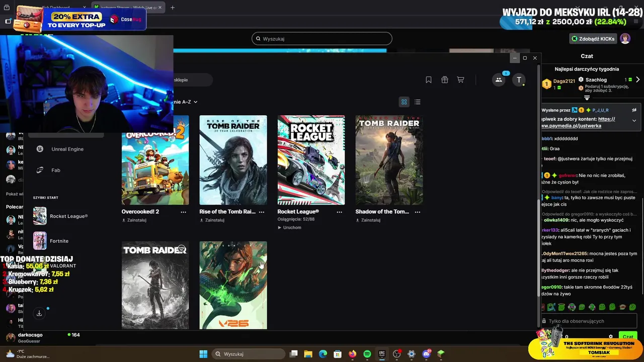Image resolution: width=644 pixels, height=362 pixels.
Task: Open Discord from the taskbar
Action: coord(426,354)
